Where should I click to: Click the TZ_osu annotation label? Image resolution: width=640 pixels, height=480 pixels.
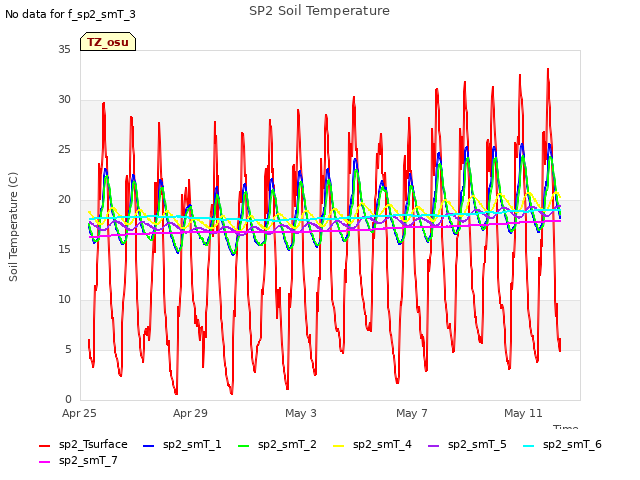(x=108, y=42)
